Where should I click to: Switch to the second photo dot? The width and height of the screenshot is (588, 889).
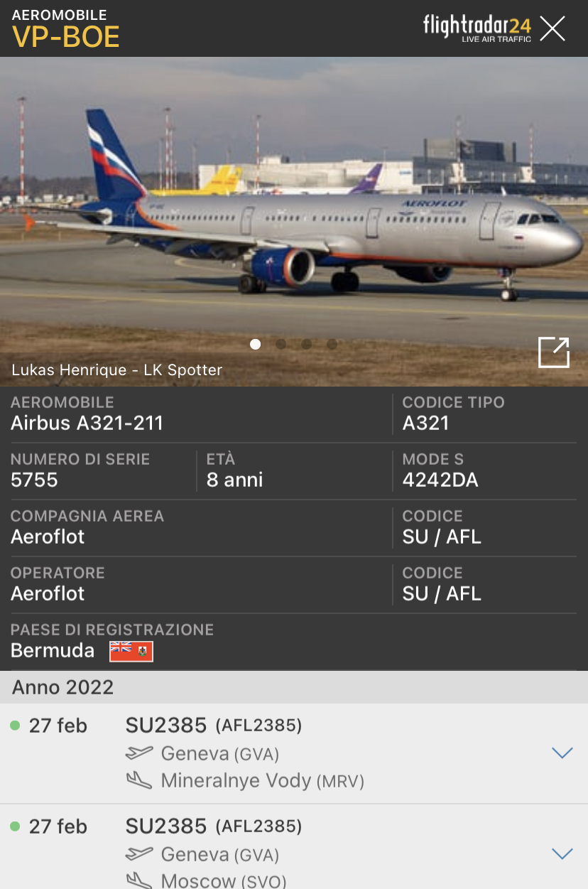[x=281, y=345]
